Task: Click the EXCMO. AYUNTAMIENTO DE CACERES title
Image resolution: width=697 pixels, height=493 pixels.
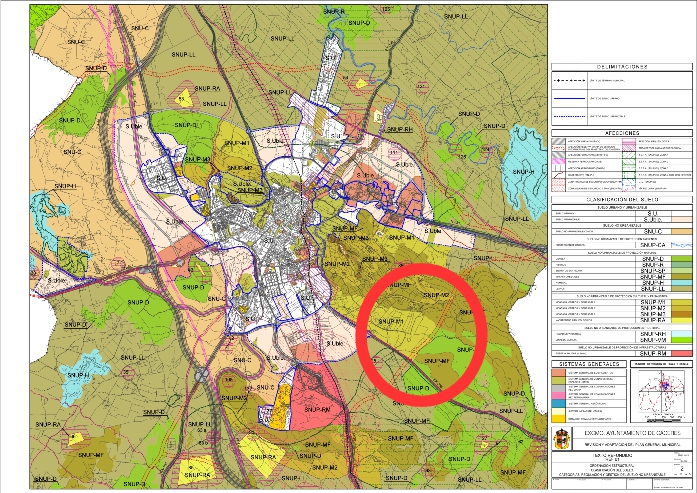Action: (633, 432)
